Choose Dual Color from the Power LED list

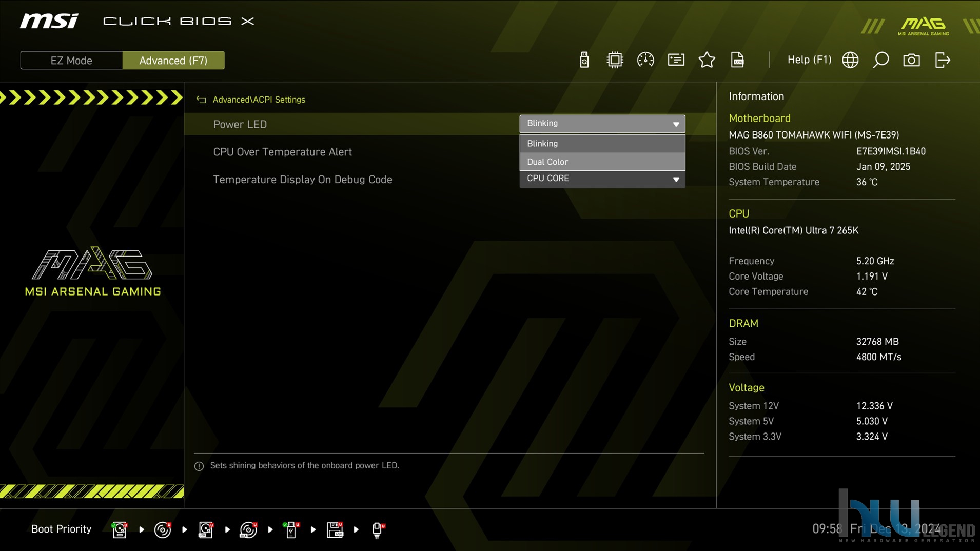tap(602, 162)
